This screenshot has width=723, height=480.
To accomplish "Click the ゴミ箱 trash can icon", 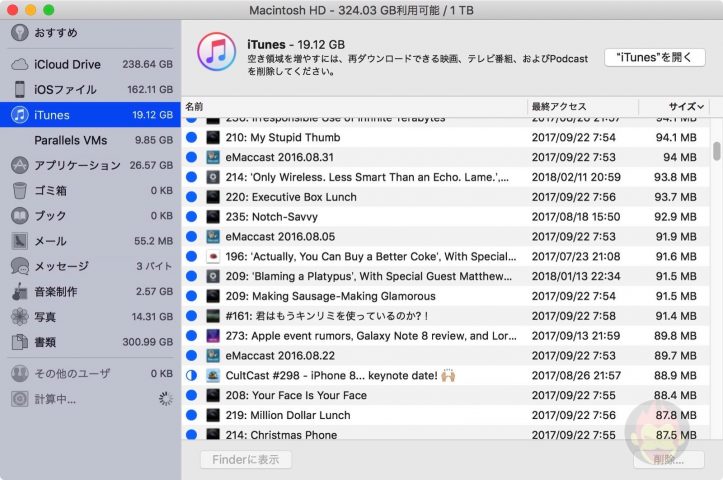I will [x=19, y=190].
